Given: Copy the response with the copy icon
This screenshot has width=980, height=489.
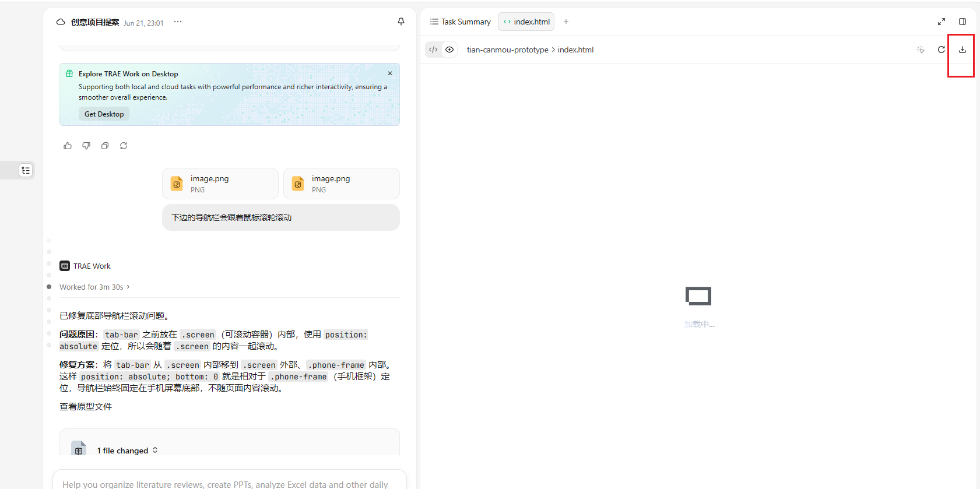Looking at the screenshot, I should point(105,146).
